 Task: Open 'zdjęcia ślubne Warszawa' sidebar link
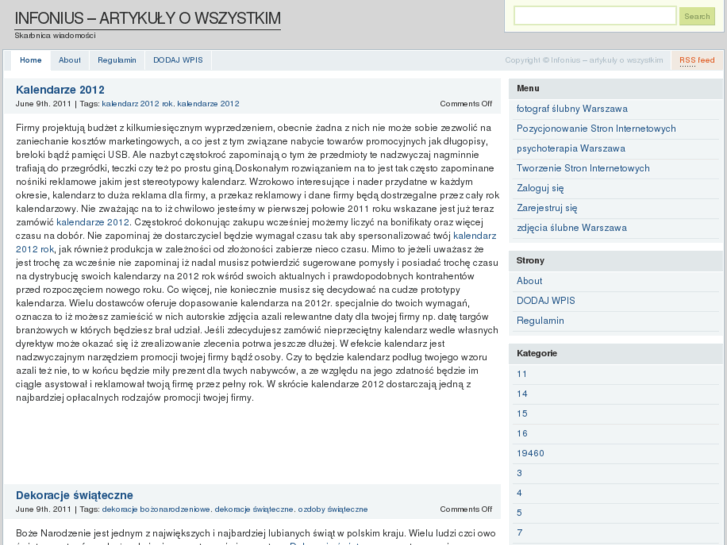click(571, 228)
